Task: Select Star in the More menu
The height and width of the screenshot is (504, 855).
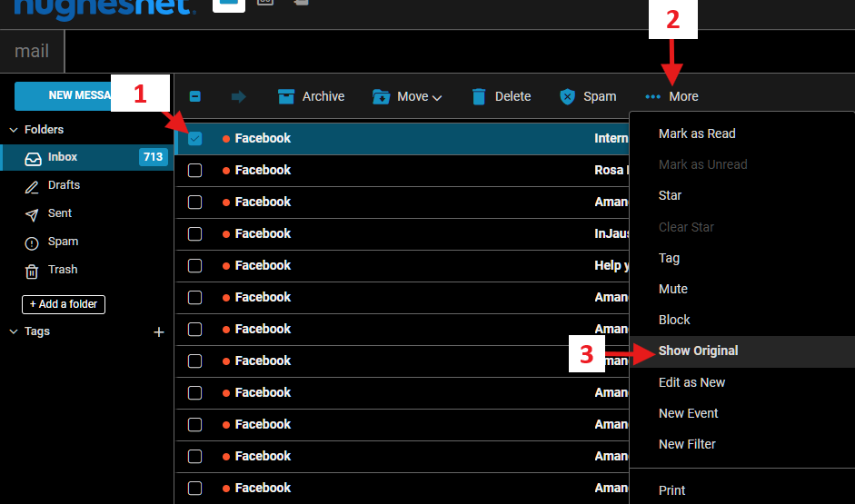Action: 670,195
